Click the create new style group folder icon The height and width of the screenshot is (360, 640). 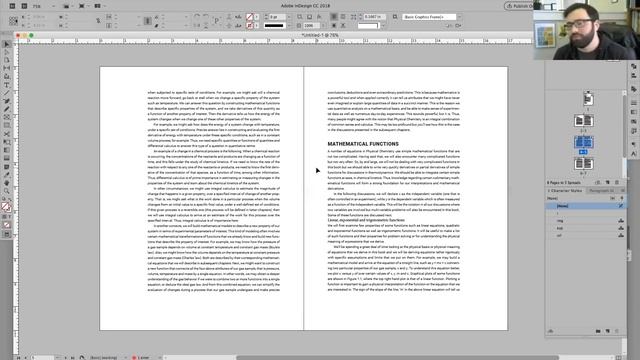pos(598,331)
